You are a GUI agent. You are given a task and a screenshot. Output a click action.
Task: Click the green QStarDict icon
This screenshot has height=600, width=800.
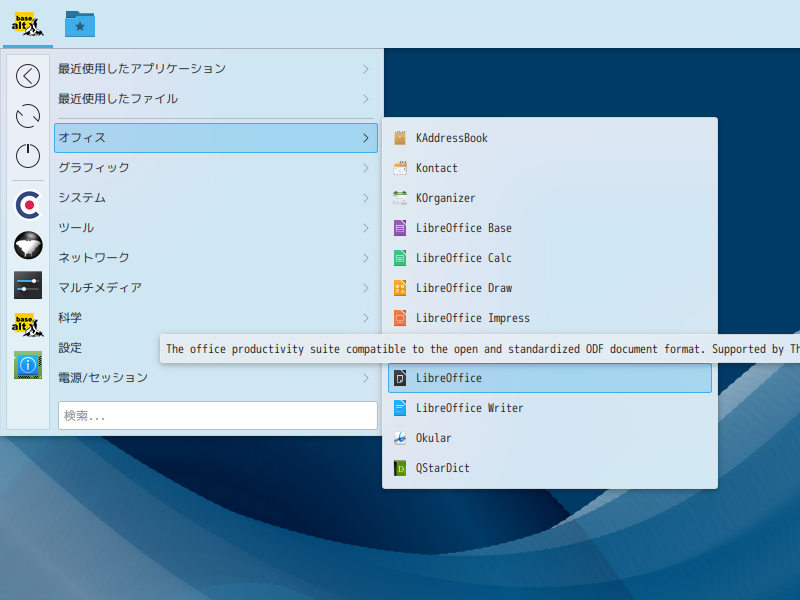[x=400, y=468]
